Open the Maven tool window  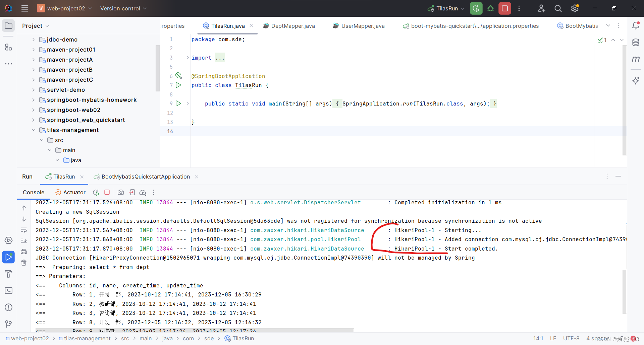point(636,59)
